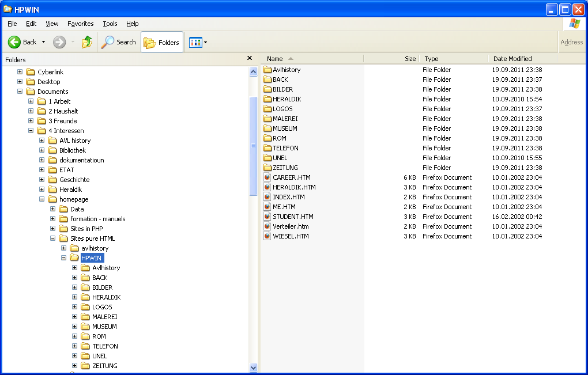
Task: Sort files by Date Modified column
Action: [x=512, y=59]
